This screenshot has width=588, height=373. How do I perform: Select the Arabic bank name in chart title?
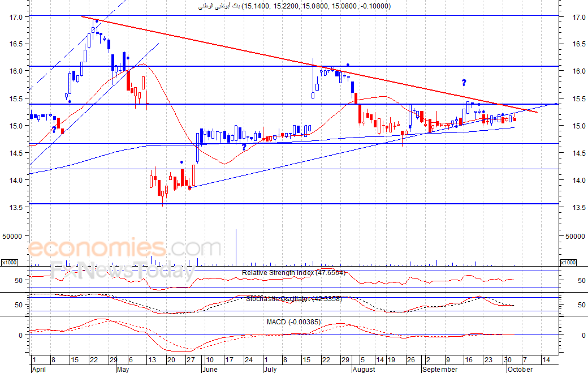pyautogui.click(x=219, y=6)
